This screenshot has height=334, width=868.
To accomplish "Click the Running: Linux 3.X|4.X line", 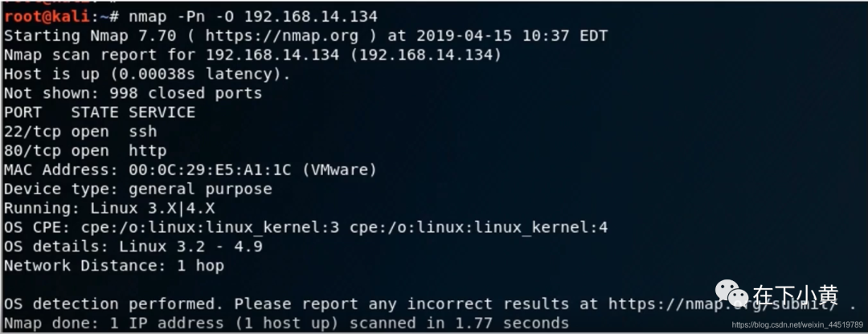I will (x=109, y=209).
